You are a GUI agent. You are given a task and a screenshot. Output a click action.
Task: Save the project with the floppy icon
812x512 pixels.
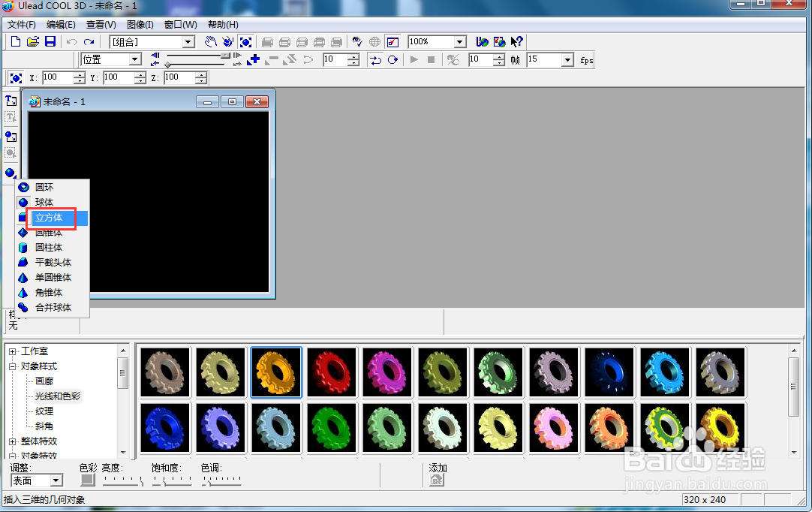[50, 42]
